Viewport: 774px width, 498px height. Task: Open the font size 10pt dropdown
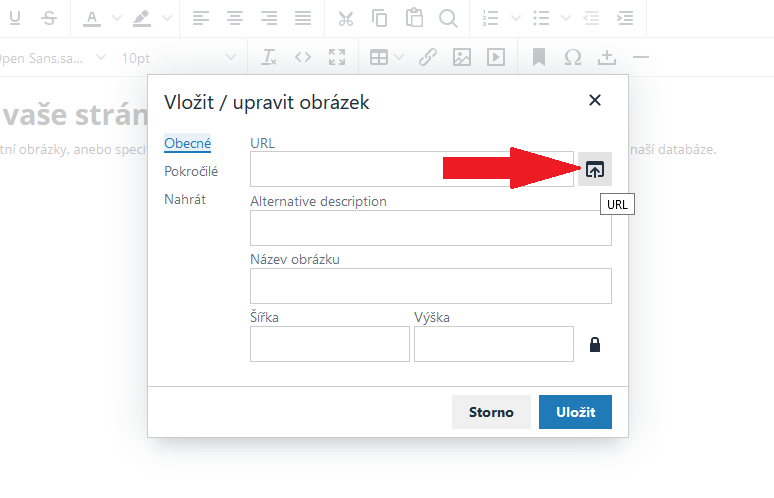point(179,58)
